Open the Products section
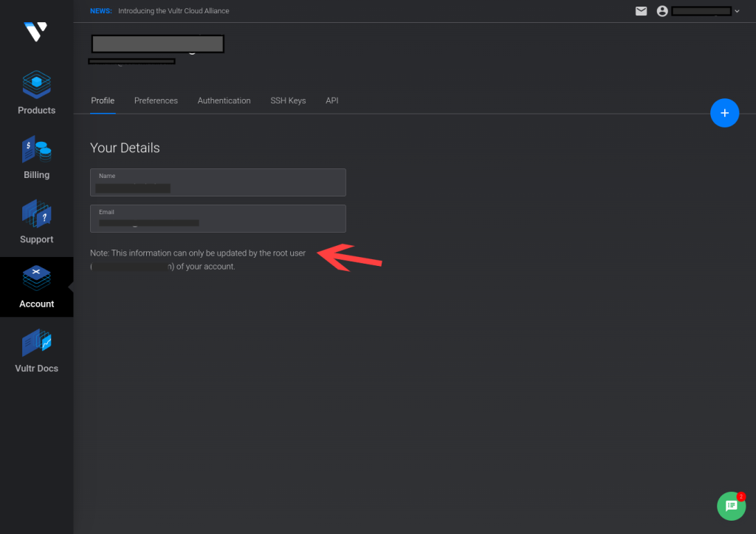 click(x=37, y=93)
